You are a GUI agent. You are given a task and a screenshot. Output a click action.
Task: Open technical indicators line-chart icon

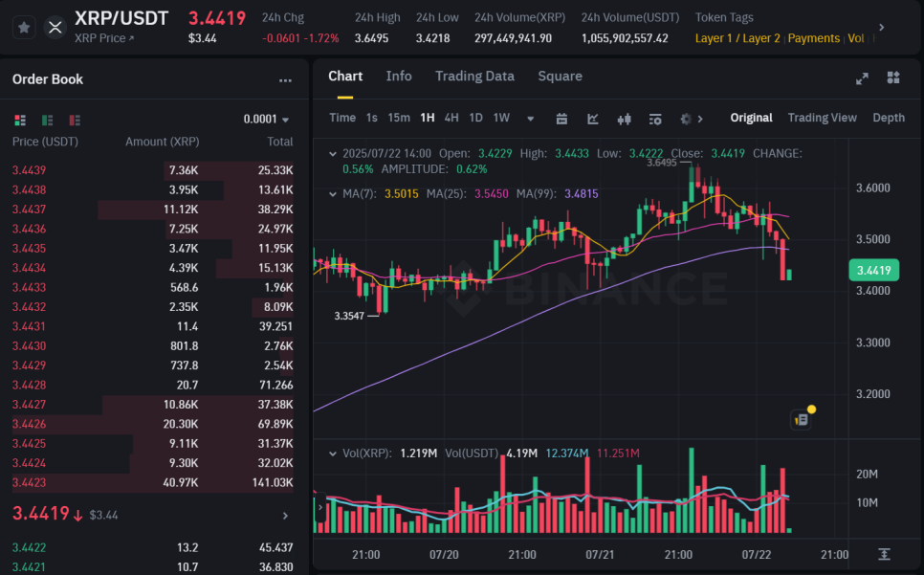point(593,119)
